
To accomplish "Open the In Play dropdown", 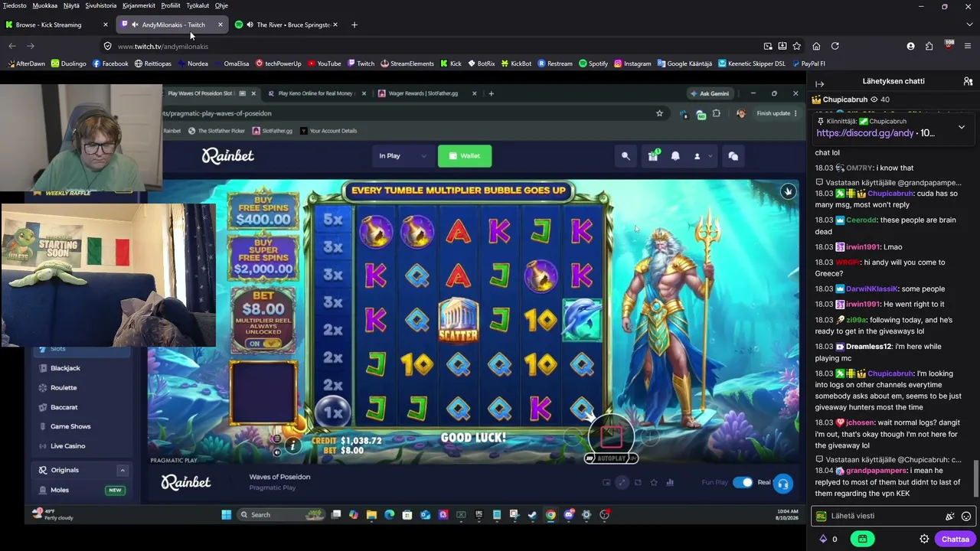I will click(x=402, y=156).
